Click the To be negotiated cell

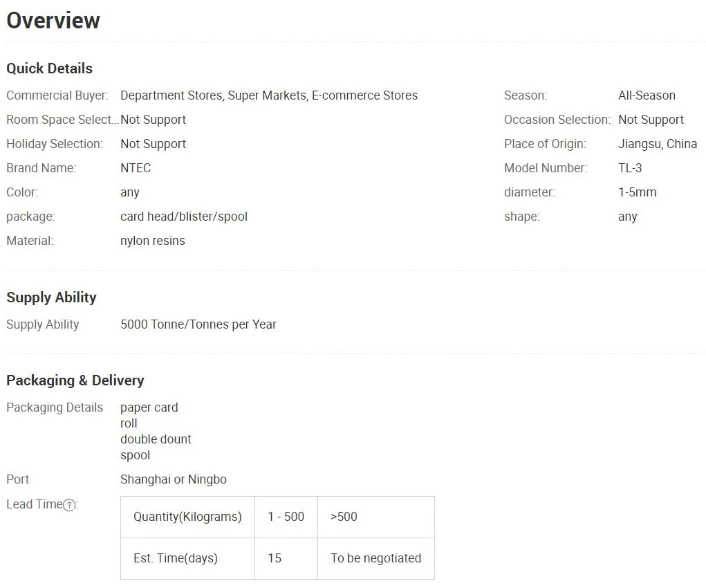pos(375,558)
